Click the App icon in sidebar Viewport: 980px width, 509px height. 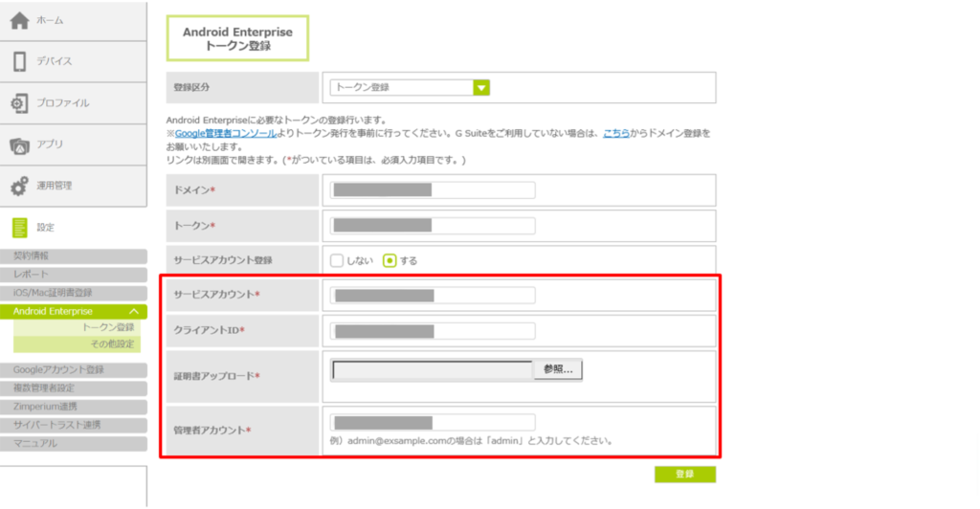pyautogui.click(x=19, y=144)
